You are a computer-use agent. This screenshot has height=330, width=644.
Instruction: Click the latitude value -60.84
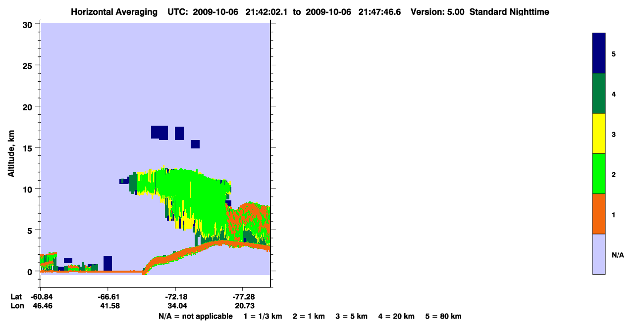point(41,297)
